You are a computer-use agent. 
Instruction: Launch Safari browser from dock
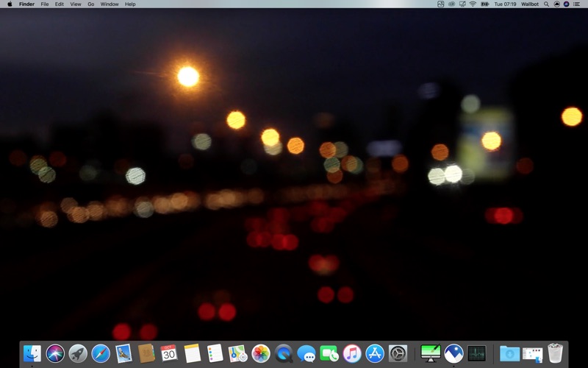(x=101, y=353)
